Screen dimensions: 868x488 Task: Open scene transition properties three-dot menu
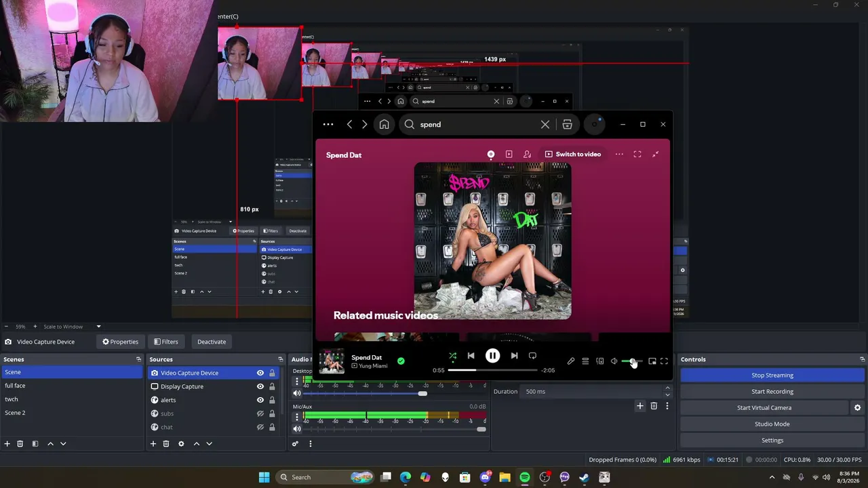click(667, 406)
